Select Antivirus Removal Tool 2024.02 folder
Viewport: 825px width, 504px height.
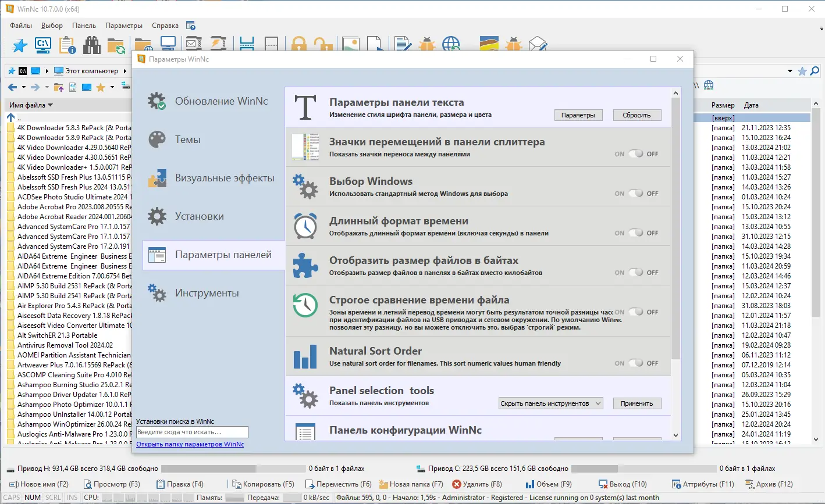[x=66, y=345]
